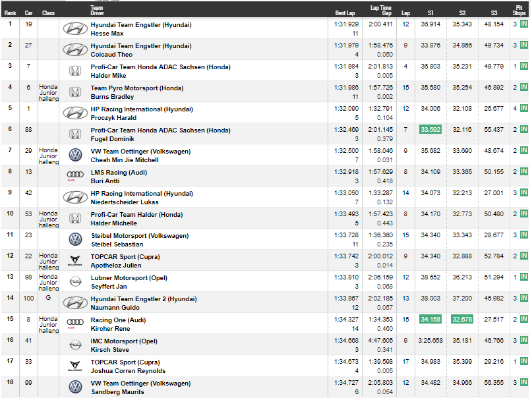Click the Cupra logo beside Joshua Corren Reynolds
Image resolution: width=532 pixels, height=400 pixels.
click(x=74, y=366)
